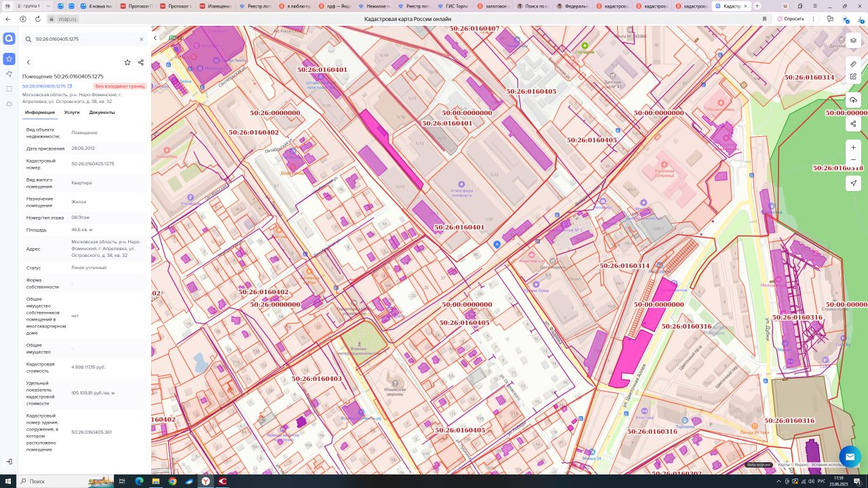Collapse the side information panel
This screenshot has height=488, width=868.
[x=155, y=38]
